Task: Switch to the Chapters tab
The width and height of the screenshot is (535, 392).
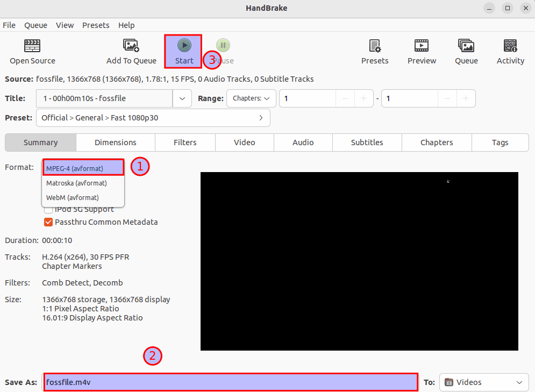Action: (x=437, y=142)
